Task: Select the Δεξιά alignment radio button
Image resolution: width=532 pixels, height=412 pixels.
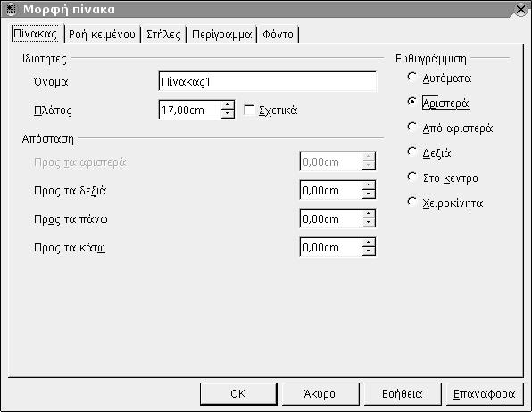Action: [x=411, y=152]
